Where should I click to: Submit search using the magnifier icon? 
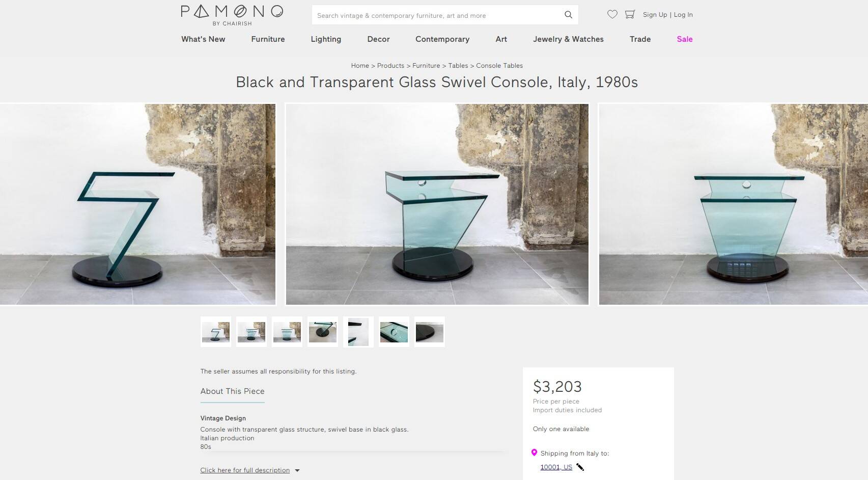pos(568,15)
